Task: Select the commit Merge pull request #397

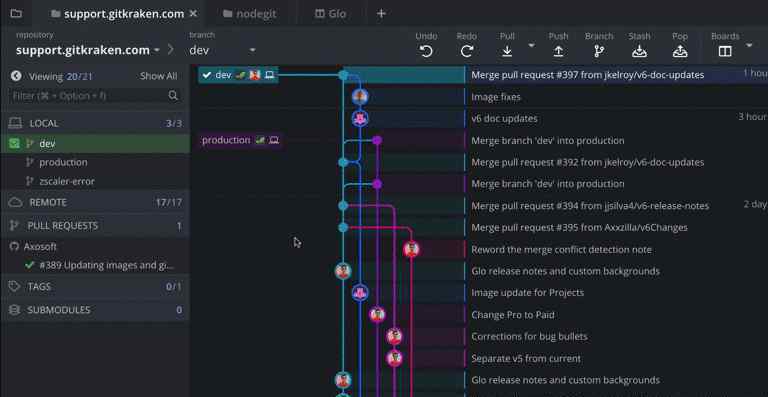Action: [x=587, y=75]
